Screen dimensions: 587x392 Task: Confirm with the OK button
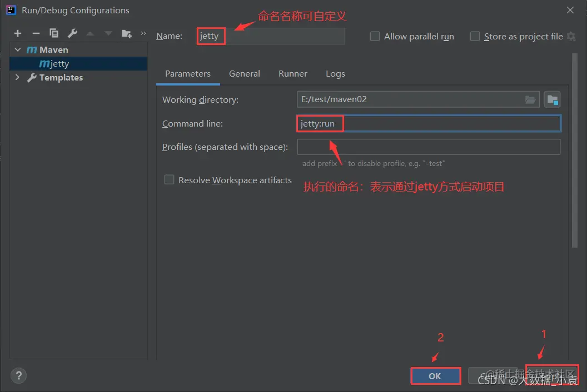coord(436,376)
